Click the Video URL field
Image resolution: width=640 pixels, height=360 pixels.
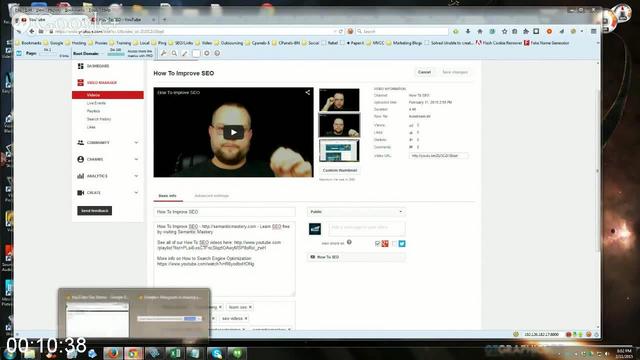point(438,156)
